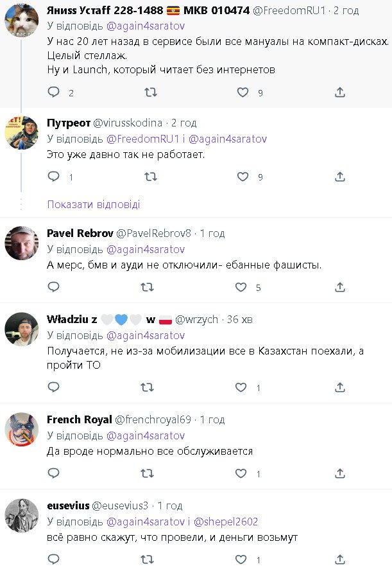This screenshot has height=571, width=392.
Task: Like the French Royal tweet
Action: (x=241, y=474)
